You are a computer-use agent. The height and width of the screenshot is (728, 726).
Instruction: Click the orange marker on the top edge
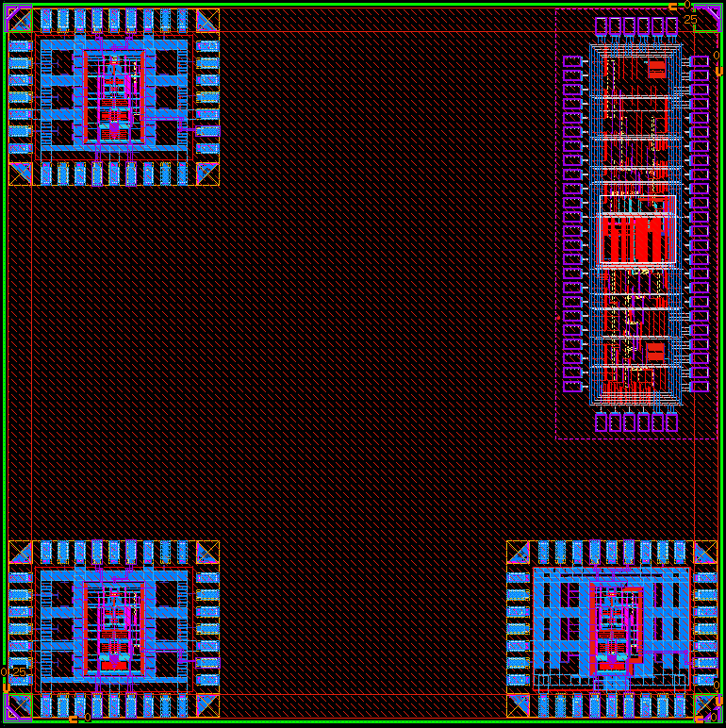(672, 7)
